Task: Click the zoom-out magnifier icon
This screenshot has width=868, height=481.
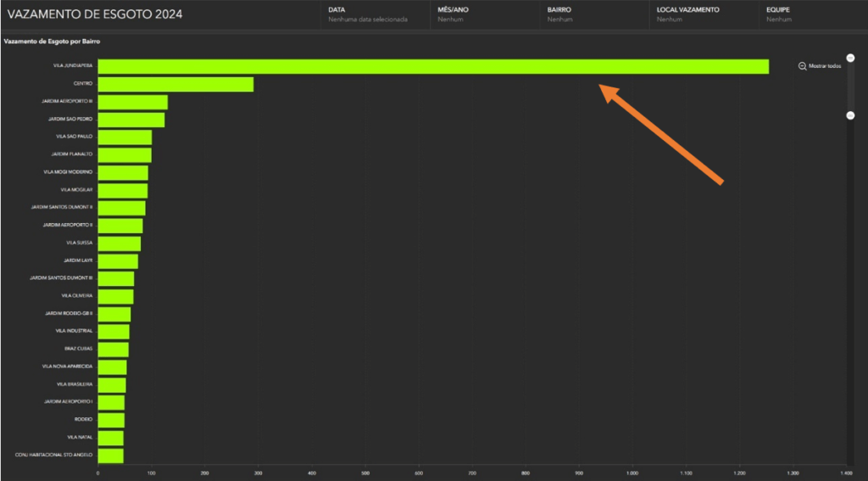Action: pyautogui.click(x=802, y=66)
